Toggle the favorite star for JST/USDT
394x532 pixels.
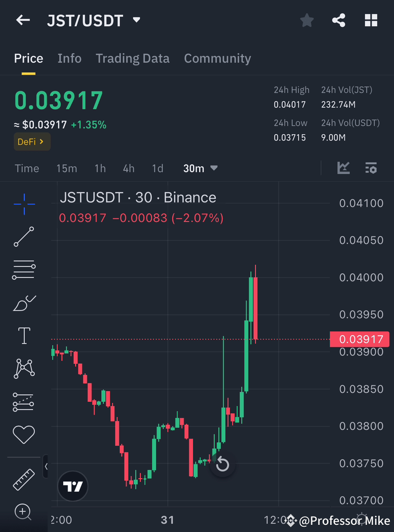(306, 20)
